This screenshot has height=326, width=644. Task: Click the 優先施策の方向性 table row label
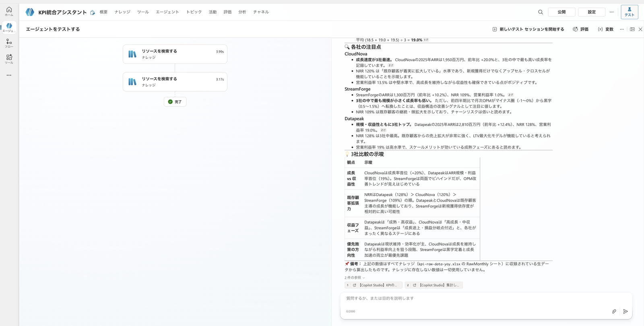[353, 250]
